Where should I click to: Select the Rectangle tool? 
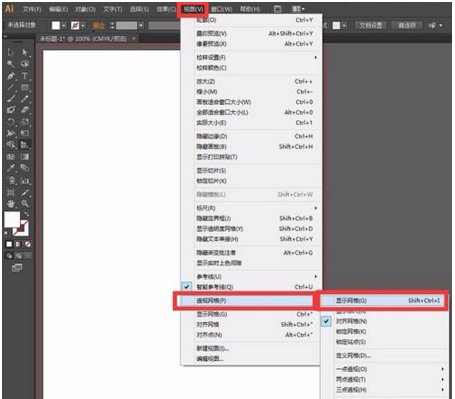pos(25,87)
